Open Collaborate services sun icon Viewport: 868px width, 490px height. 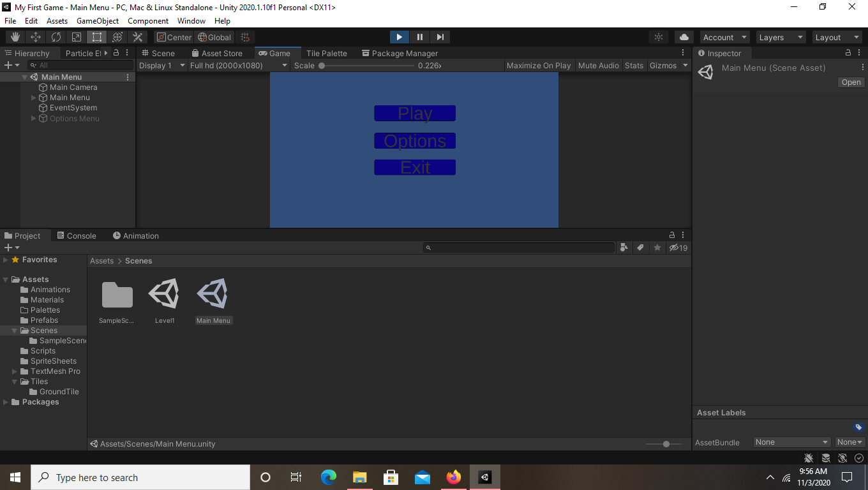pos(659,37)
